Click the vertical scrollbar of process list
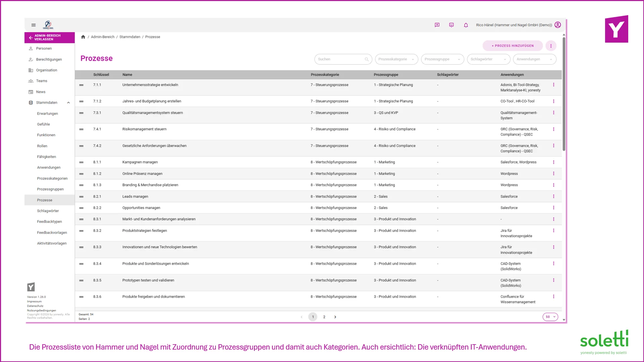The height and width of the screenshot is (362, 644). tap(564, 94)
